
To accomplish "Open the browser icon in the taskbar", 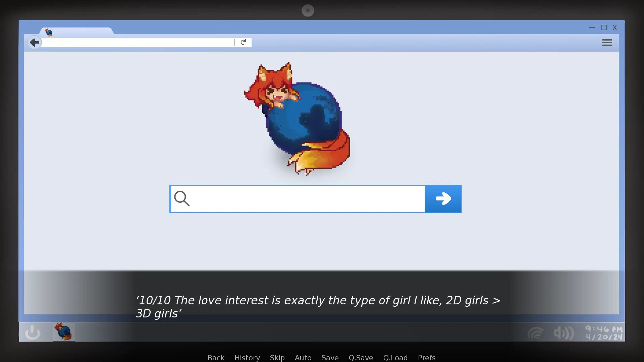I will 63,331.
